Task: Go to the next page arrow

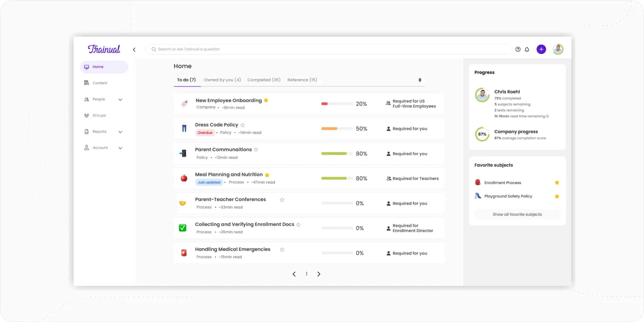Action: [318, 274]
